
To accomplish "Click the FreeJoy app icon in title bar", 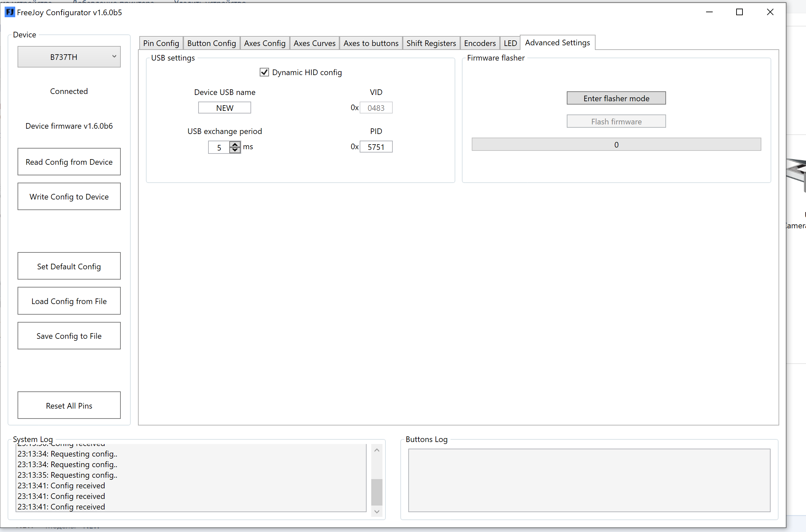I will tap(10, 12).
